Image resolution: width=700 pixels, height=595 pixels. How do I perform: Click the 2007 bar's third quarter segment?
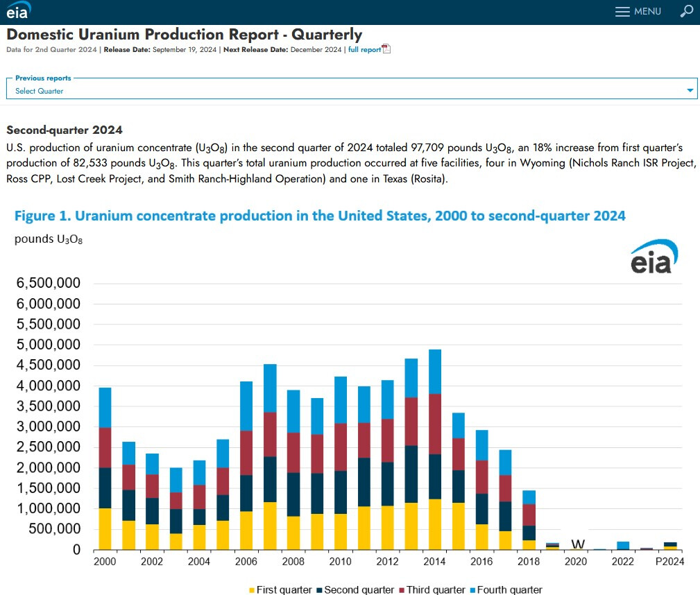tap(270, 434)
